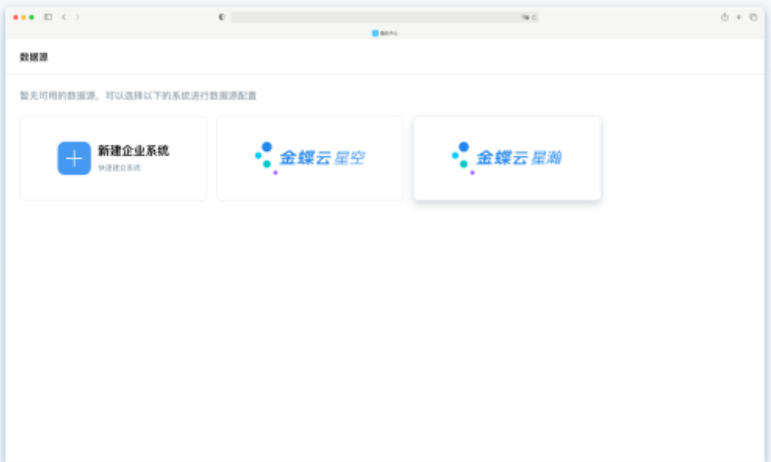Click the 快速建立系统 subtitle text
This screenshot has height=462, width=771.
click(119, 168)
